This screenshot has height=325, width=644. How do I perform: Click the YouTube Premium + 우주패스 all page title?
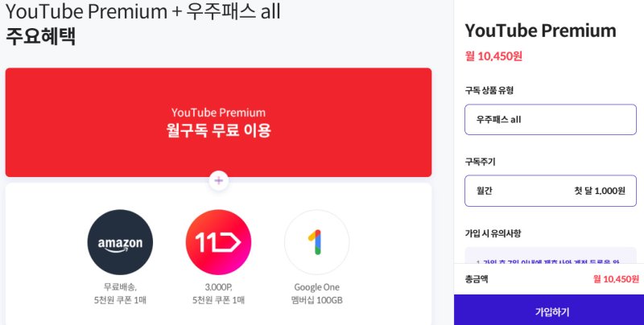point(143,12)
